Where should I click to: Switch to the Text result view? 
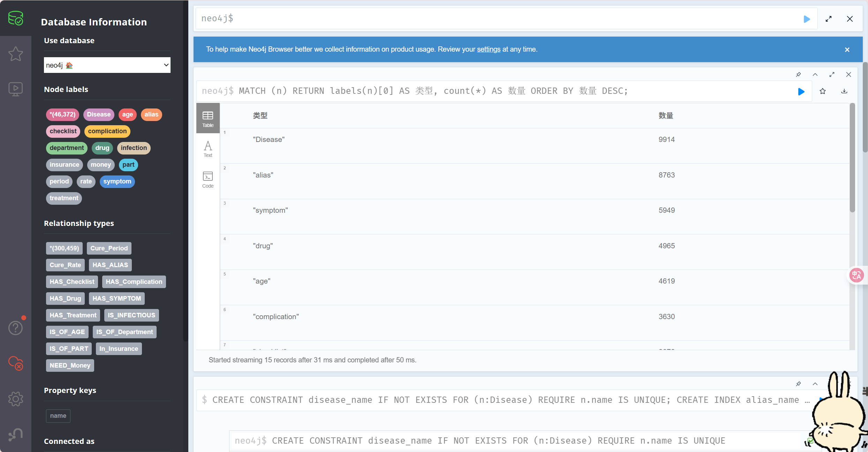point(208,149)
